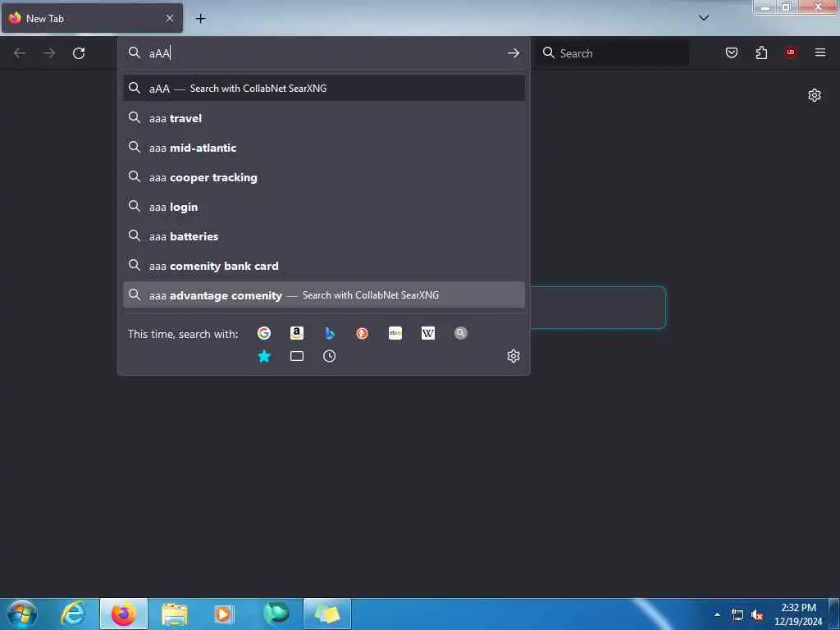This screenshot has height=630, width=840.
Task: Search history via clock icon
Action: [x=330, y=356]
